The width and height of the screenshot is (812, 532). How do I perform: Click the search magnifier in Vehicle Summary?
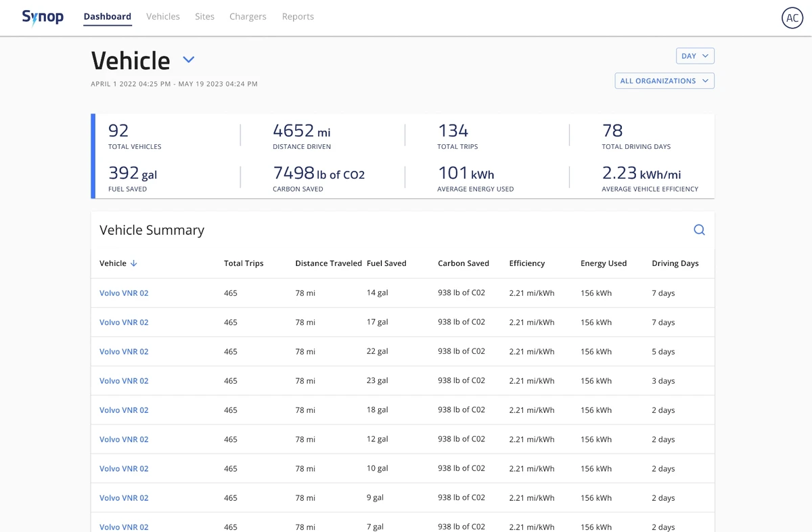pyautogui.click(x=699, y=230)
